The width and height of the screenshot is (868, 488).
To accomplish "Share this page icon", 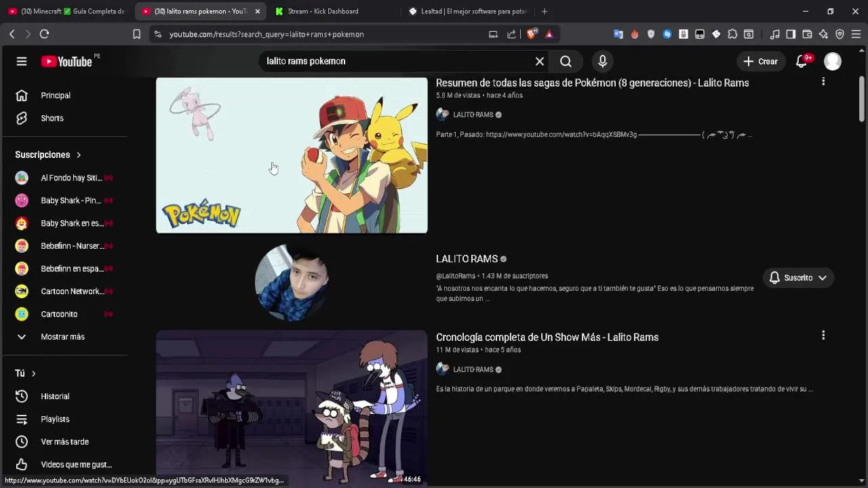I will 511,34.
